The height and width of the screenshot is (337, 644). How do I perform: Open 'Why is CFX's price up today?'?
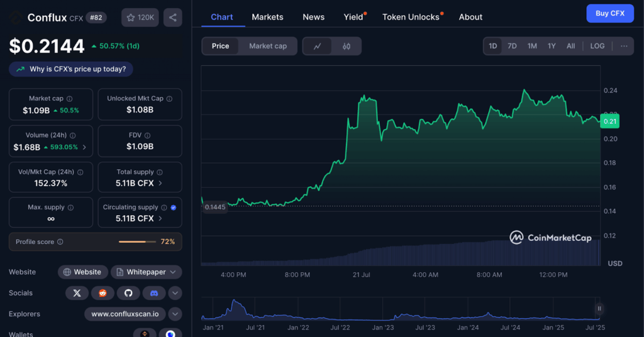[x=71, y=69]
